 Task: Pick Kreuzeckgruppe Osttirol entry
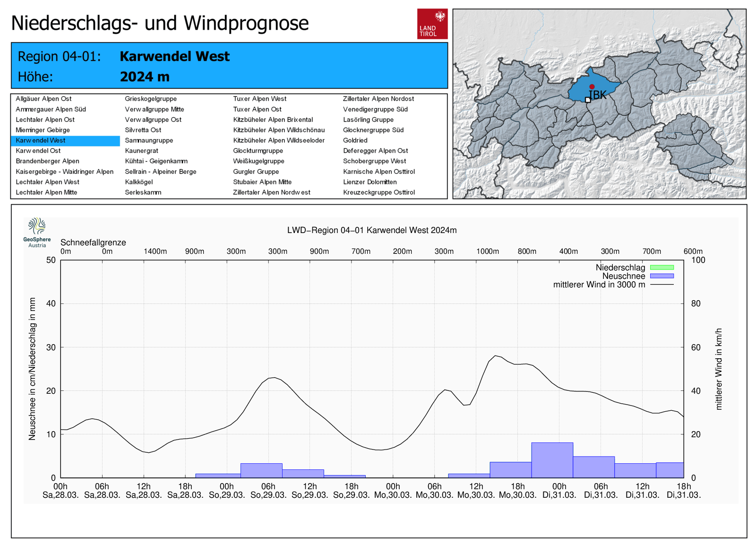click(x=379, y=192)
